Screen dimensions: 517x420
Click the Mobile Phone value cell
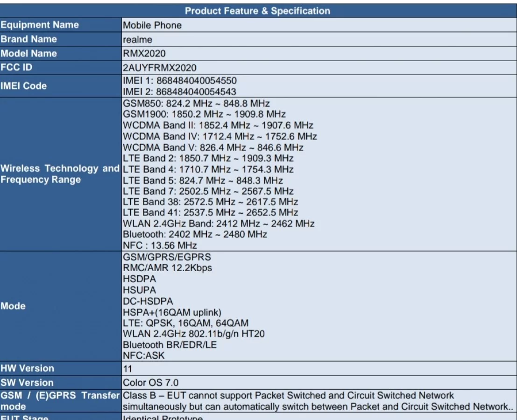(x=152, y=25)
